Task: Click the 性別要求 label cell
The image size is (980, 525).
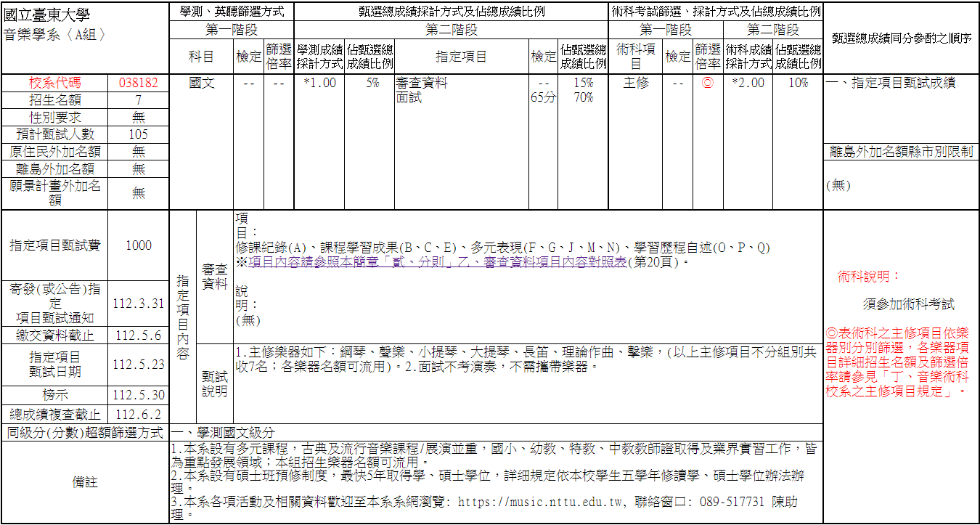Action: 54,117
